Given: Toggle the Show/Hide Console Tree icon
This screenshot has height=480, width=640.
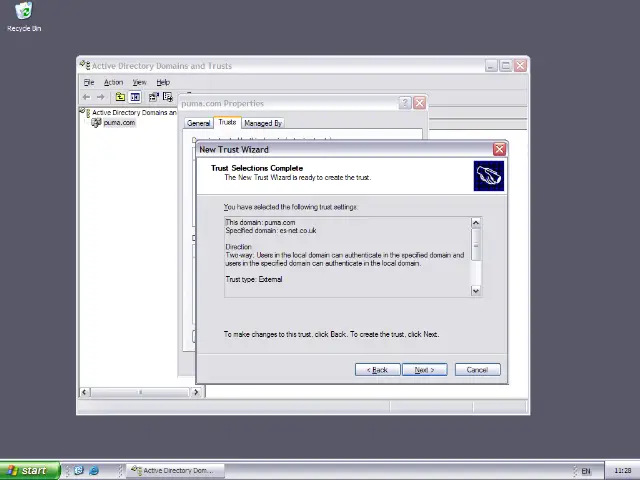Looking at the screenshot, I should point(135,97).
